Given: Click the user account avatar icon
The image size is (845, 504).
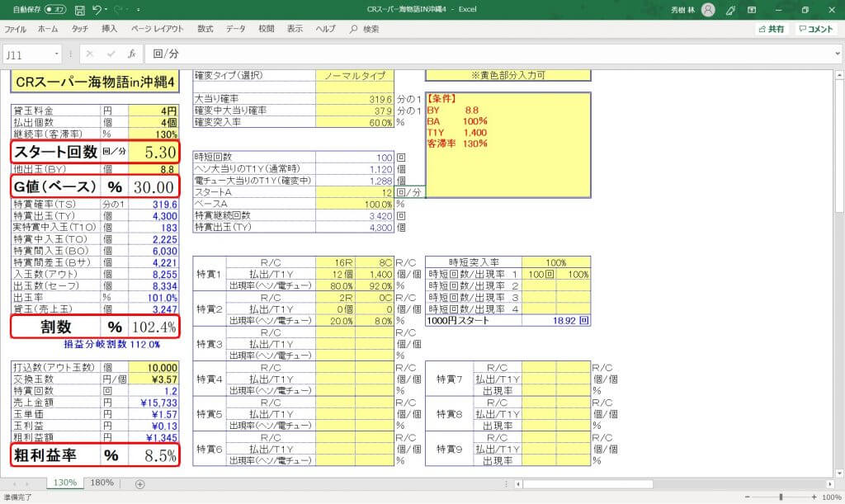Looking at the screenshot, I should pyautogui.click(x=709, y=10).
